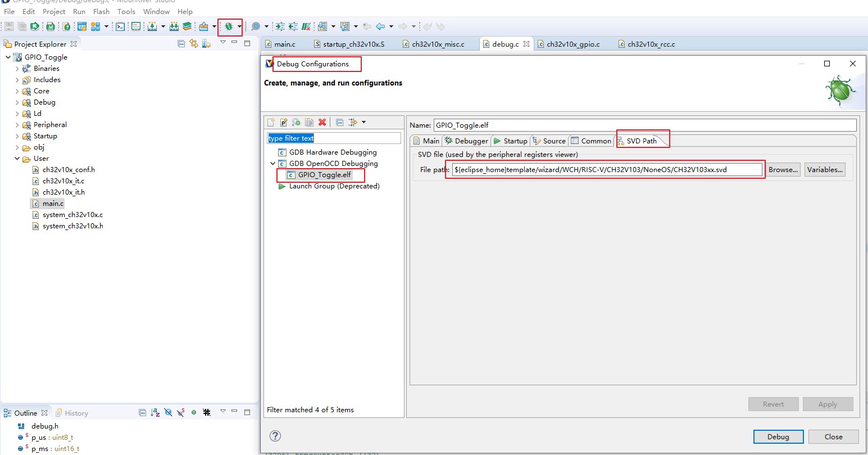This screenshot has height=455, width=868.
Task: Click the Save toolbar icon
Action: 9,26
